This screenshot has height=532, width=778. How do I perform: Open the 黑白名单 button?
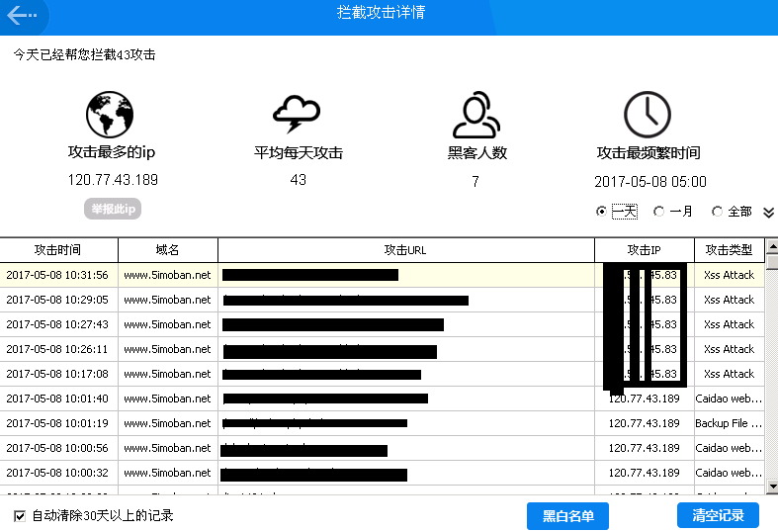coord(567,516)
